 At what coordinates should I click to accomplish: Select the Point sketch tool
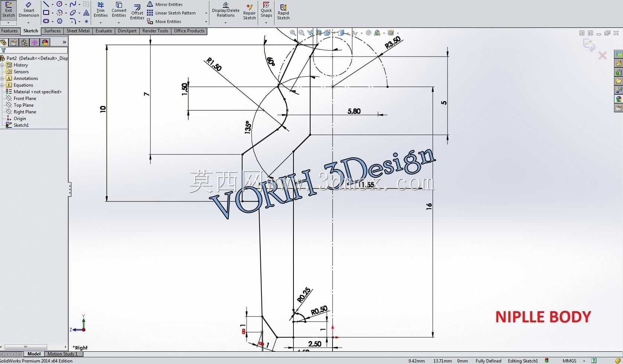[x=86, y=21]
